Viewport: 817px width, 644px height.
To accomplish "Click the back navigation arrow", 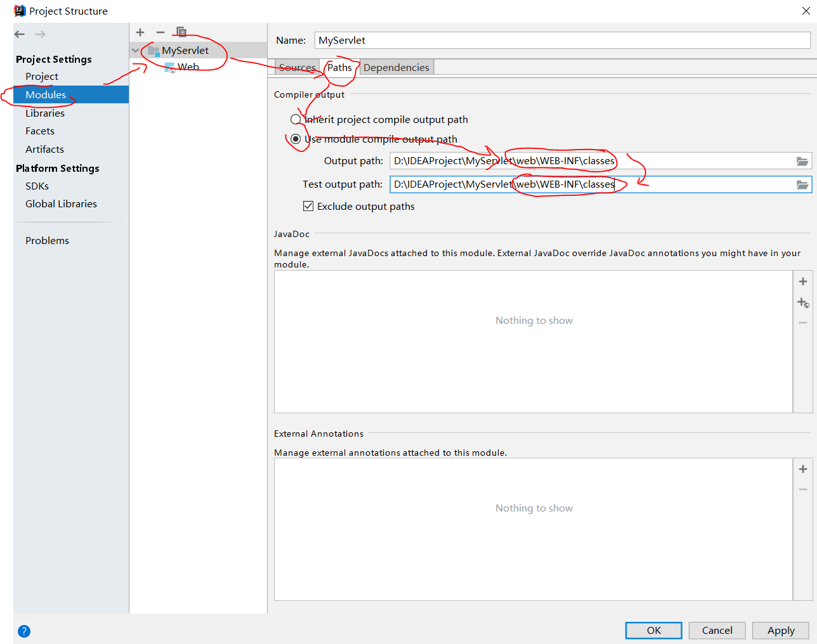I will point(20,34).
